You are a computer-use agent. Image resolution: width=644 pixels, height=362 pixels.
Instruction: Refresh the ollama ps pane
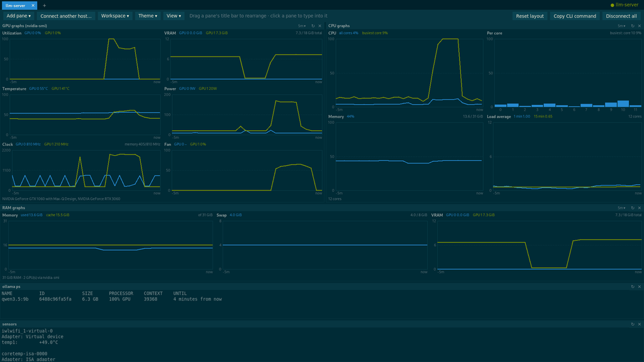click(633, 287)
